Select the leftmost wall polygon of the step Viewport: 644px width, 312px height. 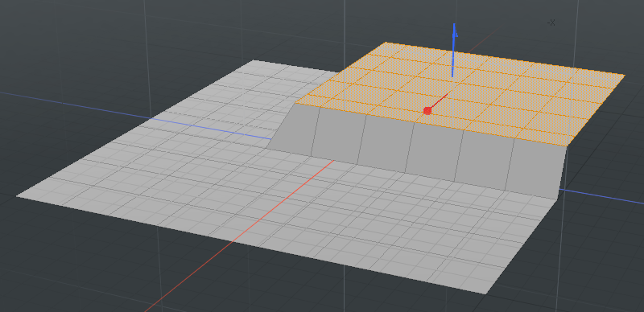tap(294, 130)
